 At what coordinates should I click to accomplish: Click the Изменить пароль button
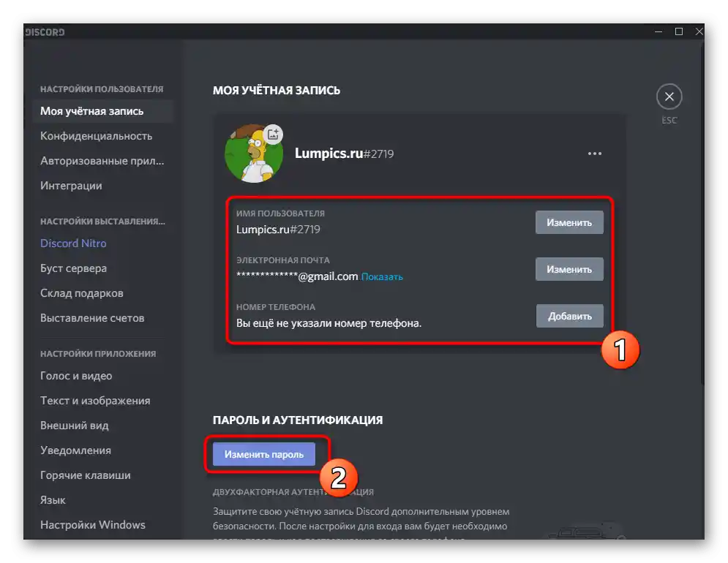pyautogui.click(x=263, y=454)
